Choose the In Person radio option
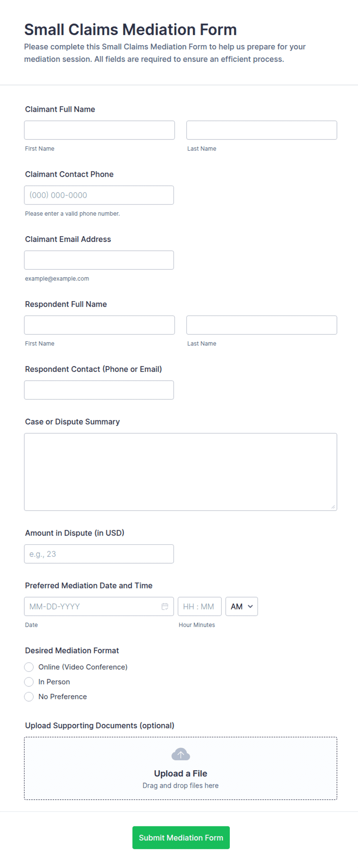 pyautogui.click(x=29, y=682)
